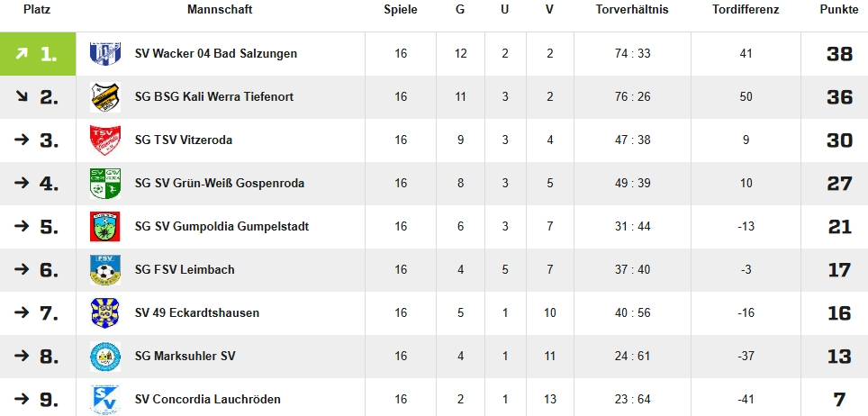The width and height of the screenshot is (868, 416).
Task: Click the Concordia Lauchröden SV logo
Action: (x=105, y=400)
